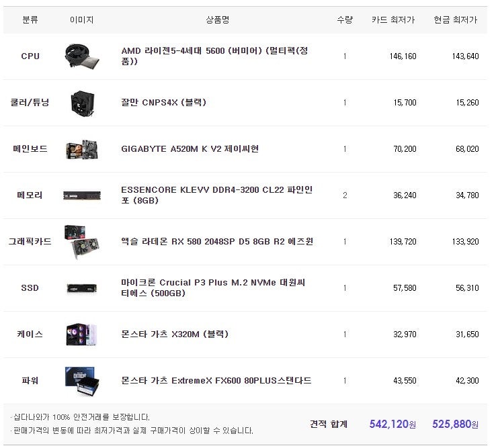This screenshot has width=498, height=448.
Task: Click the Zalman CNPS4X cooler image
Action: tap(82, 103)
